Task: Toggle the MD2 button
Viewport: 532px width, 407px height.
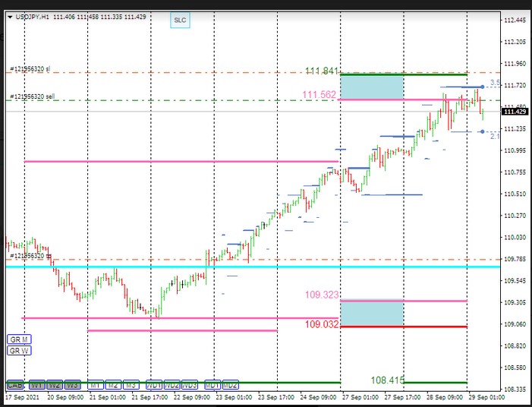Action: pos(229,385)
